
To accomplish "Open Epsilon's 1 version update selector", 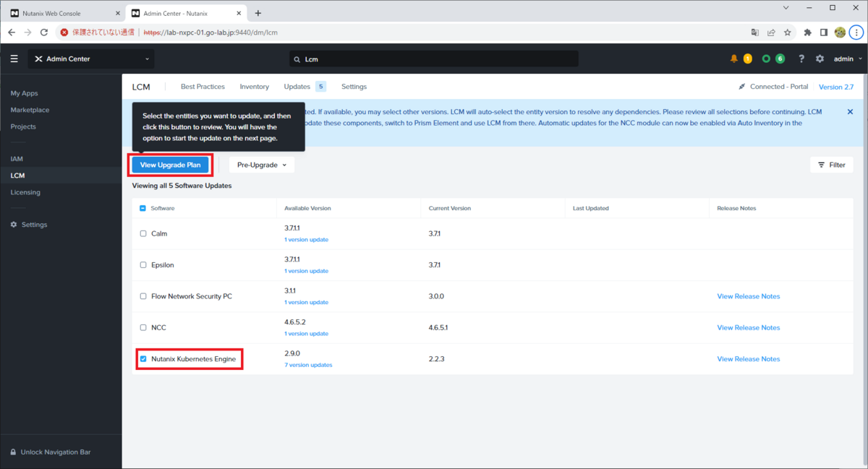I will [306, 271].
